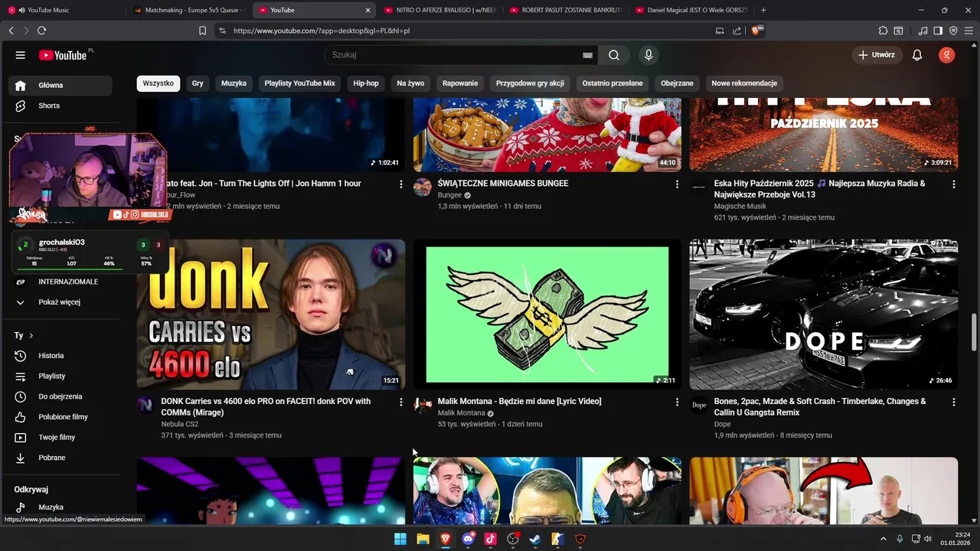Open a new browser tab with the plus
Viewport: 980px width, 551px height.
763,10
